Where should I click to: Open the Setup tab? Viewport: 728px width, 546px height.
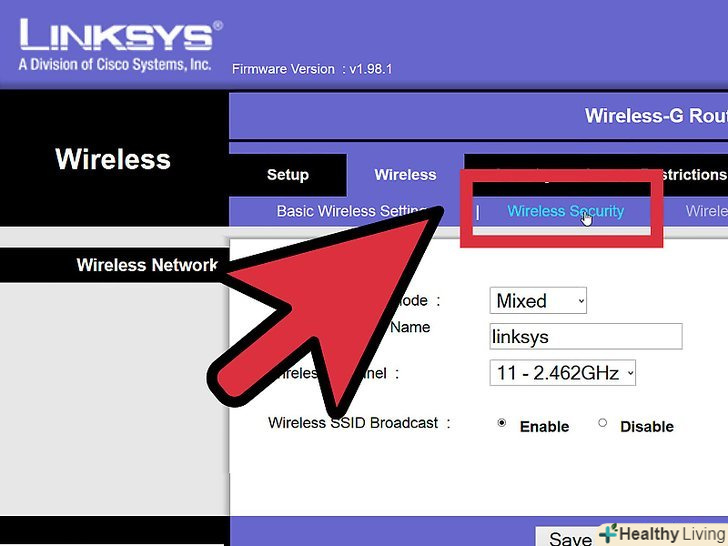[288, 175]
